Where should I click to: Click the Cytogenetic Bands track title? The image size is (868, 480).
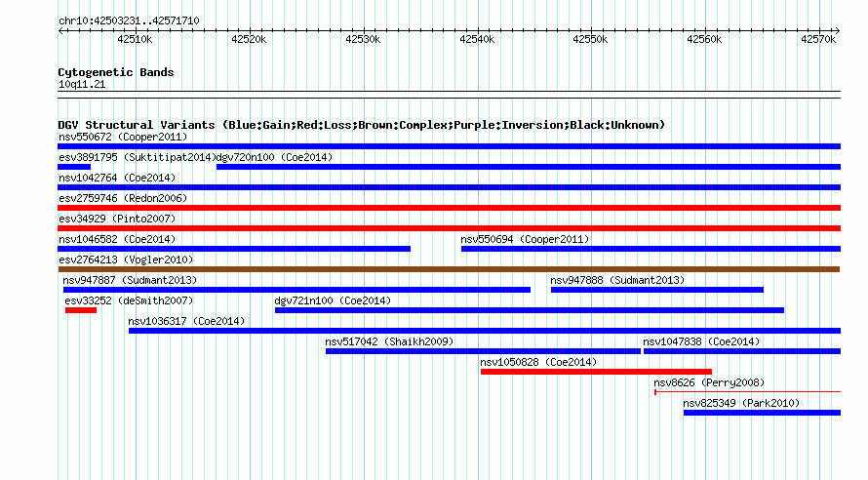[x=116, y=72]
